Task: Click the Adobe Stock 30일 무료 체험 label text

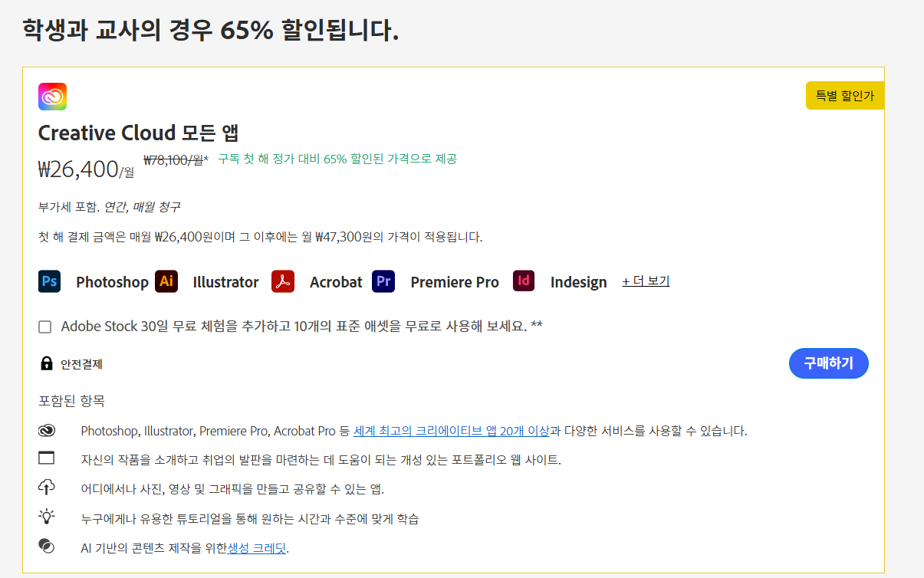Action: click(302, 327)
